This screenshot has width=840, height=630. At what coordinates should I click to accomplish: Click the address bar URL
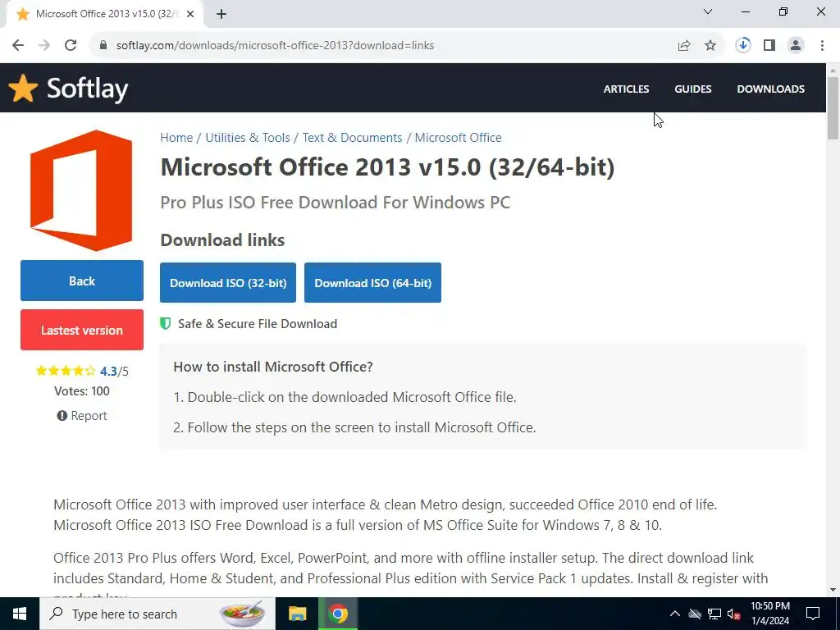275,46
